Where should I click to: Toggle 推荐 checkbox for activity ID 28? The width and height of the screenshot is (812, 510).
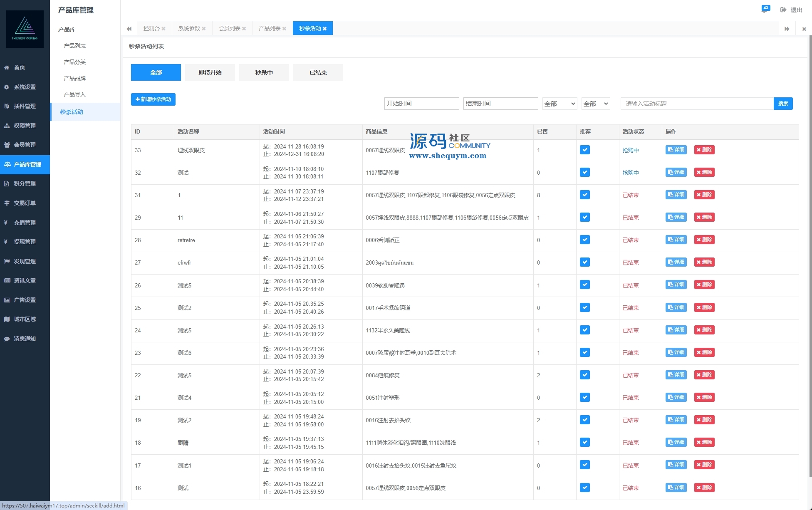coord(584,240)
